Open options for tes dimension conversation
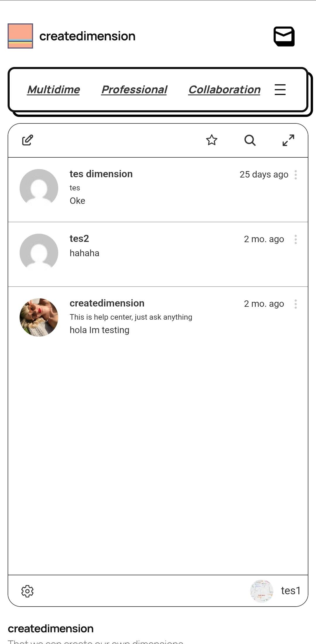The width and height of the screenshot is (316, 644). [296, 175]
